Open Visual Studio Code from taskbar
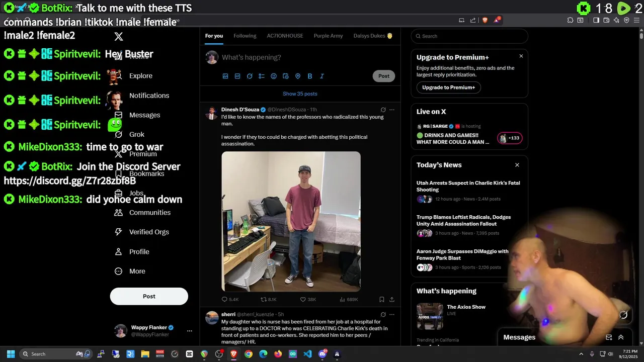 click(x=307, y=354)
